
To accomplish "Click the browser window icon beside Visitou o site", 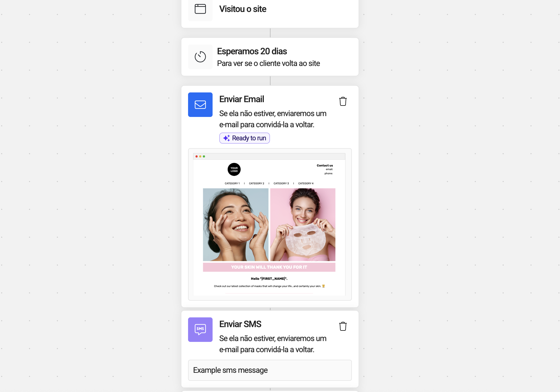I will [200, 9].
